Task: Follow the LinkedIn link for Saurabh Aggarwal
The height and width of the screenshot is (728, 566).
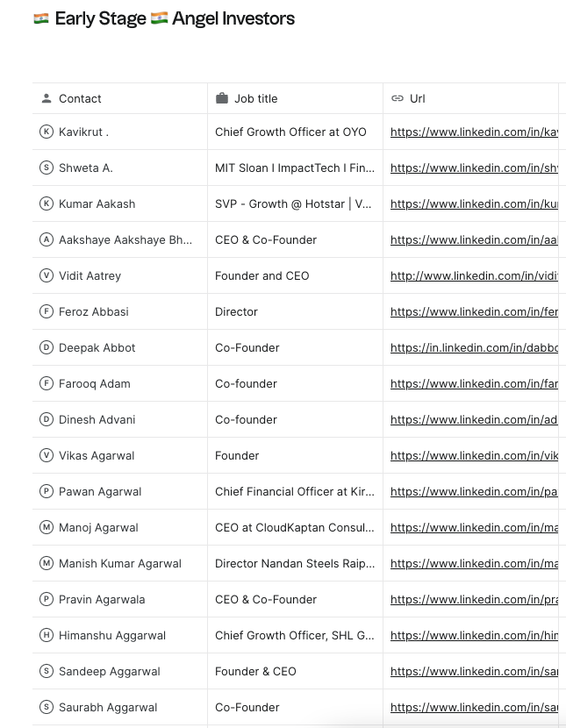Action: coord(474,708)
